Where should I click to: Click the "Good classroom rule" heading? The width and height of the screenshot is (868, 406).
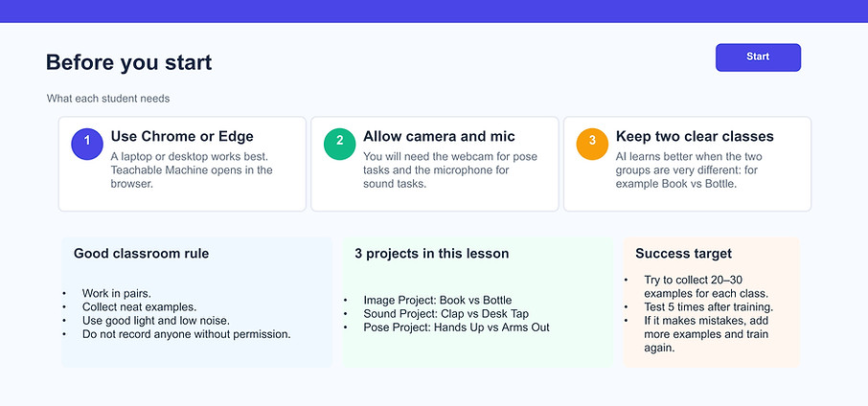141,254
